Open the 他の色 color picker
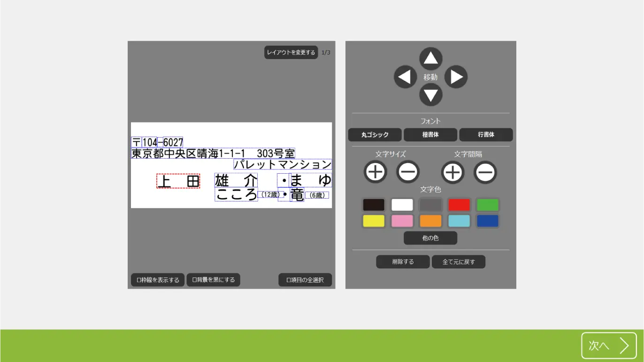 point(430,238)
